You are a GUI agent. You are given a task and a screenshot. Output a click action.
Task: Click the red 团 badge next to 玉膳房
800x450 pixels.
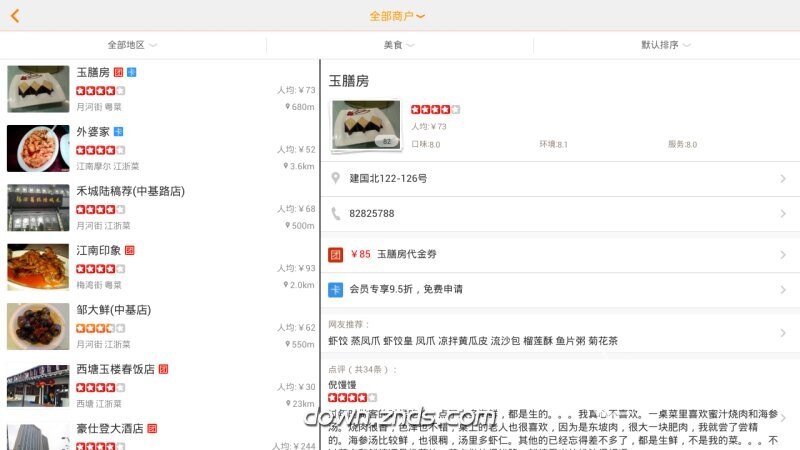[x=118, y=72]
